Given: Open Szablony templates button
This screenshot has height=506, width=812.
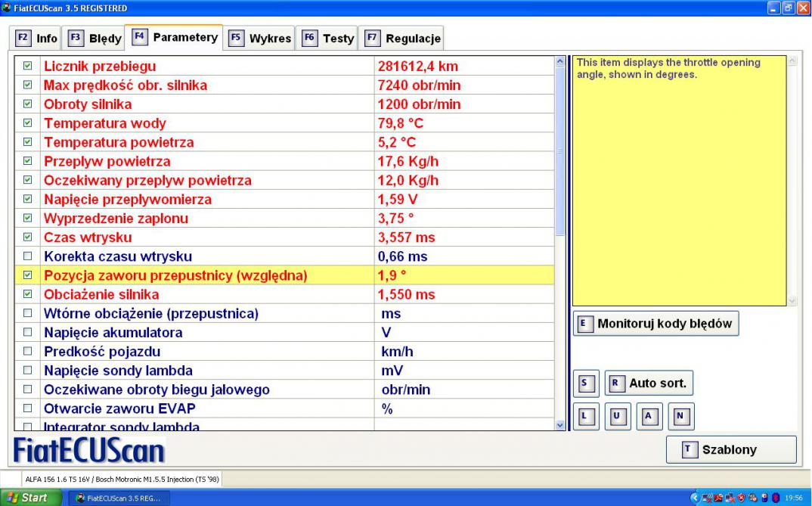Looking at the screenshot, I should pos(730,449).
